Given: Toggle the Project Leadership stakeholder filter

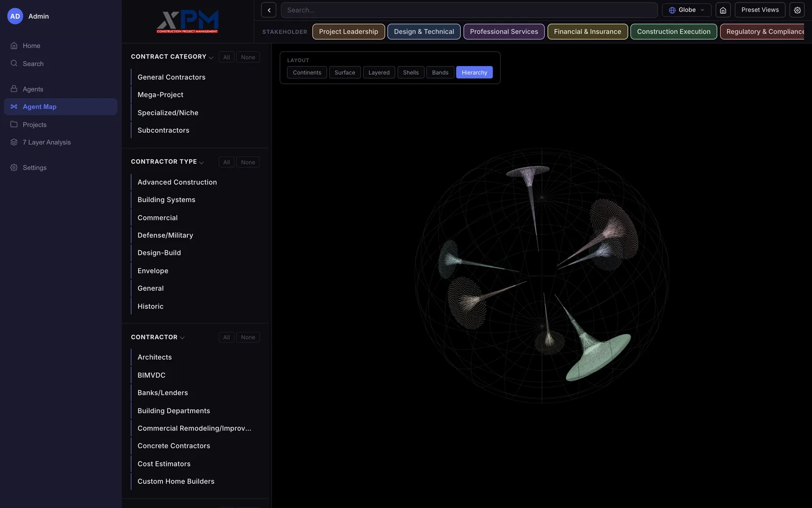Looking at the screenshot, I should [x=349, y=31].
